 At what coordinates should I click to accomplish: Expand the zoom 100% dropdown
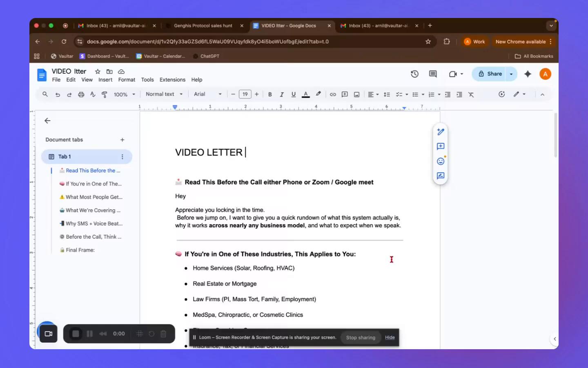coord(124,94)
